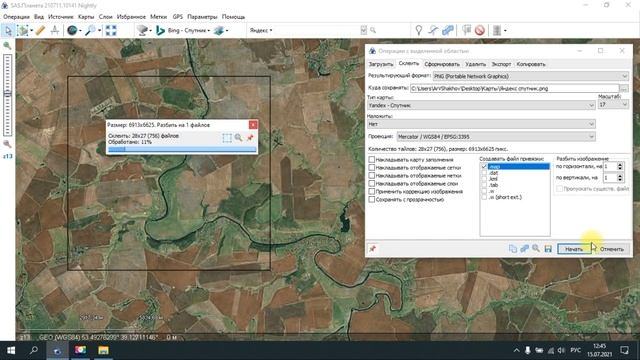Viewport: 640px width, 360px height.
Task: Click magnifier icon in progress window
Action: (x=238, y=138)
